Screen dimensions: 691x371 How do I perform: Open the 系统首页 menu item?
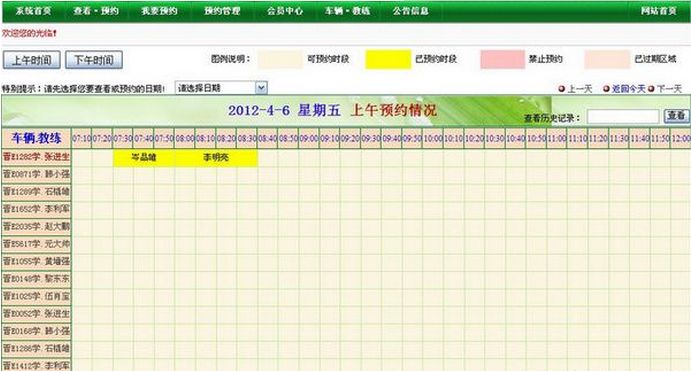pos(33,11)
